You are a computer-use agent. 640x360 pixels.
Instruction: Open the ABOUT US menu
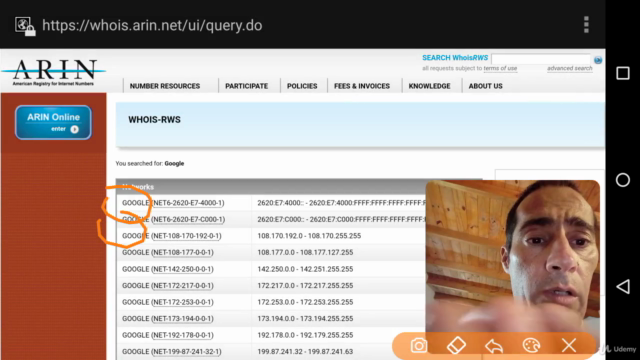[485, 86]
